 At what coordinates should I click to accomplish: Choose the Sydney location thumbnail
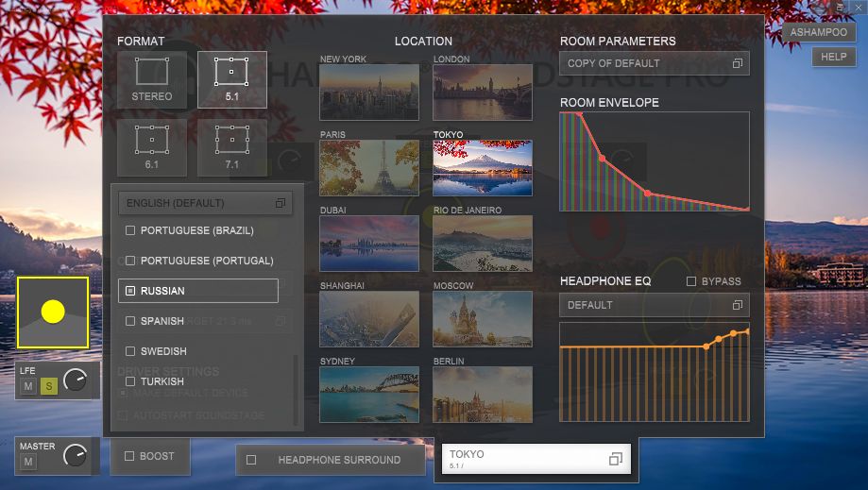pos(369,395)
